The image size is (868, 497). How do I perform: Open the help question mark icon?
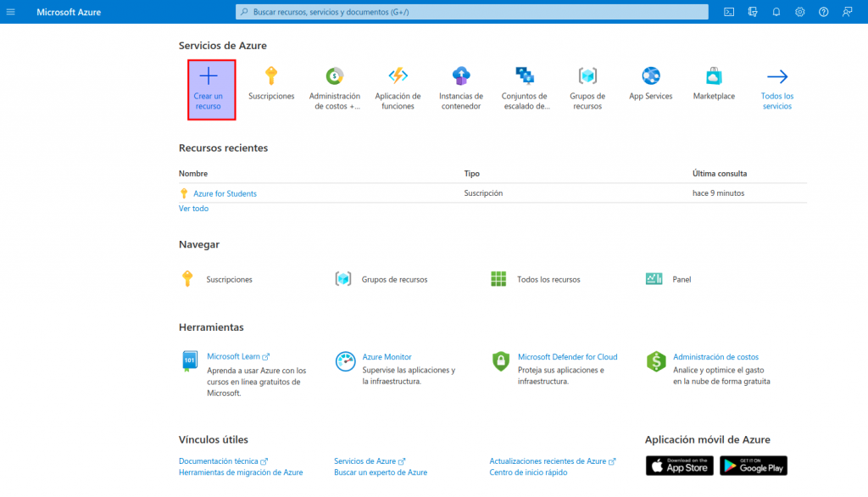pos(824,12)
